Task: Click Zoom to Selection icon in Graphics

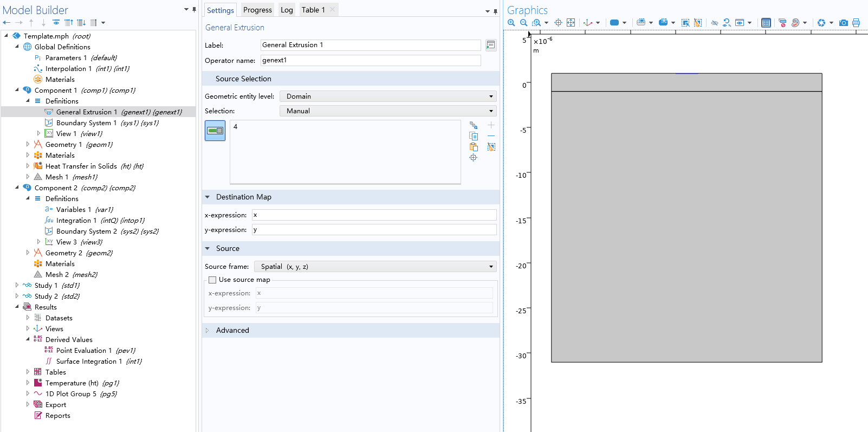Action: [558, 23]
